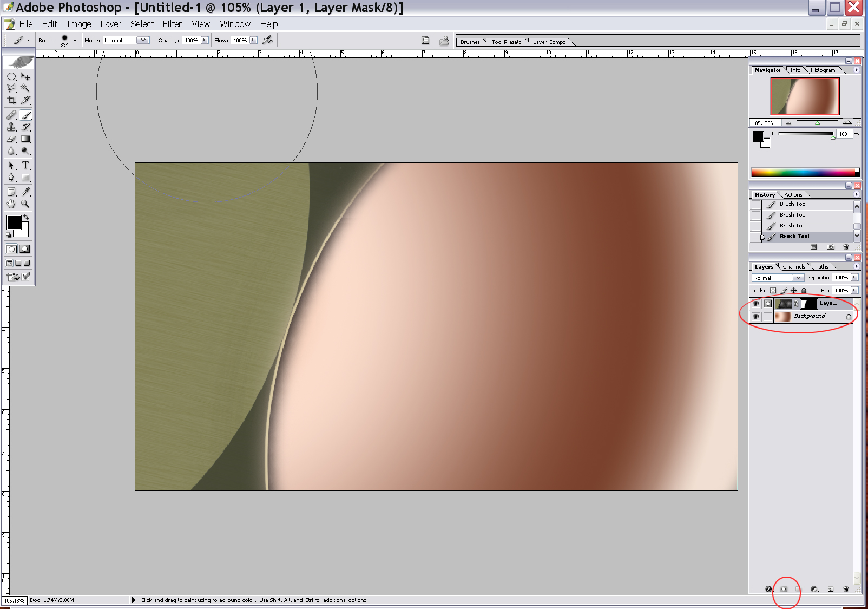Select the Zoom tool
Image resolution: width=868 pixels, height=609 pixels.
click(x=25, y=204)
